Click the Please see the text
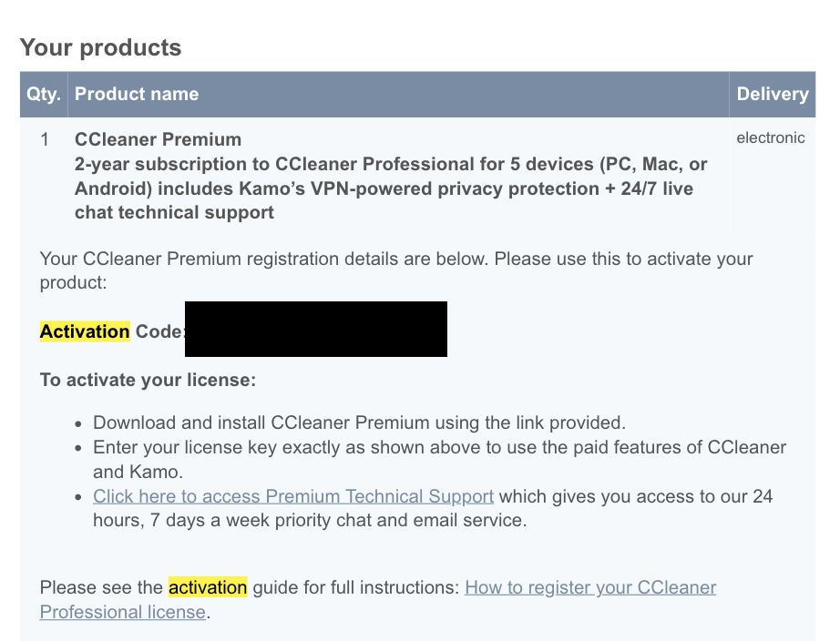This screenshot has width=840, height=641. pos(102,587)
